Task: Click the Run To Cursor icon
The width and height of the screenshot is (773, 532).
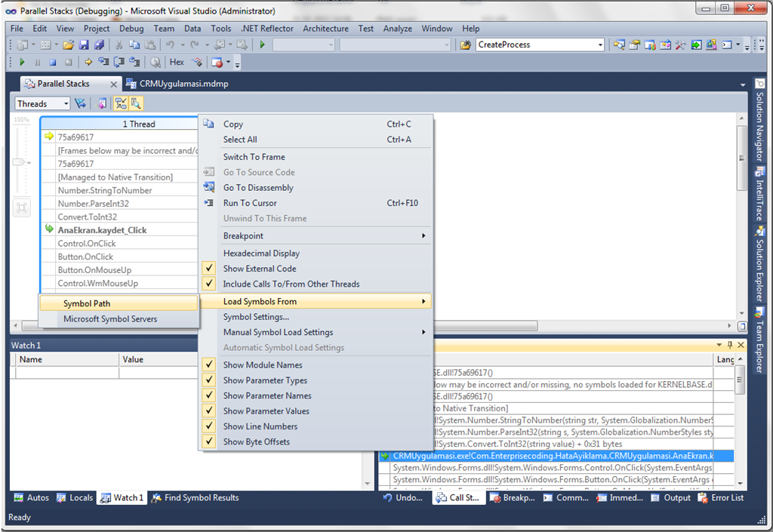Action: click(209, 202)
